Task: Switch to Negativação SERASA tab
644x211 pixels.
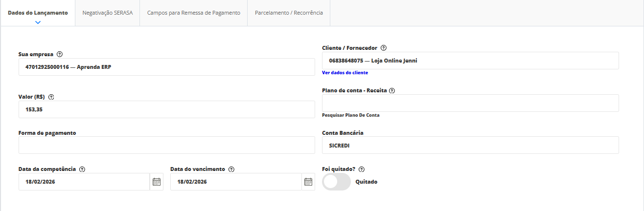Action: tap(107, 13)
